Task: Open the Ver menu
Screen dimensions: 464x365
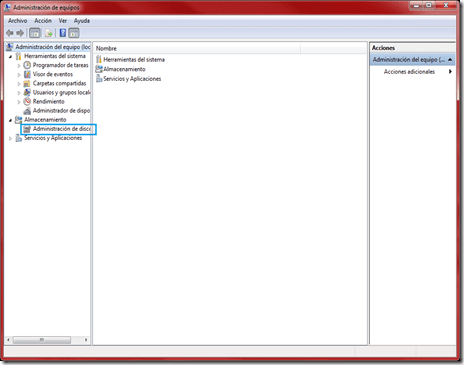Action: click(63, 21)
